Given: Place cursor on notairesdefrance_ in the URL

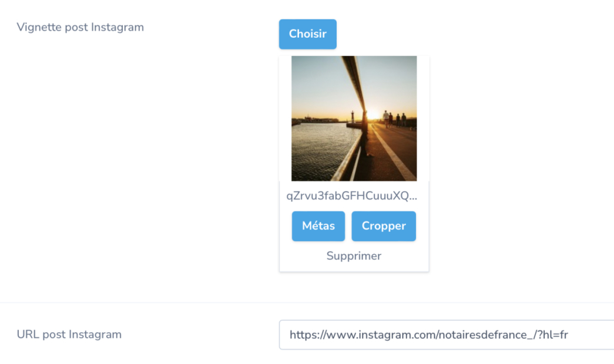Looking at the screenshot, I should pos(485,335).
